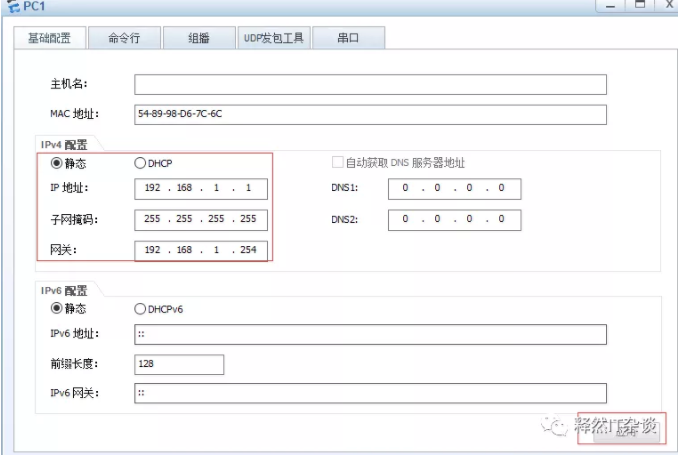This screenshot has height=456, width=687.
Task: Click the IPv6 网关 input field
Action: (x=370, y=393)
